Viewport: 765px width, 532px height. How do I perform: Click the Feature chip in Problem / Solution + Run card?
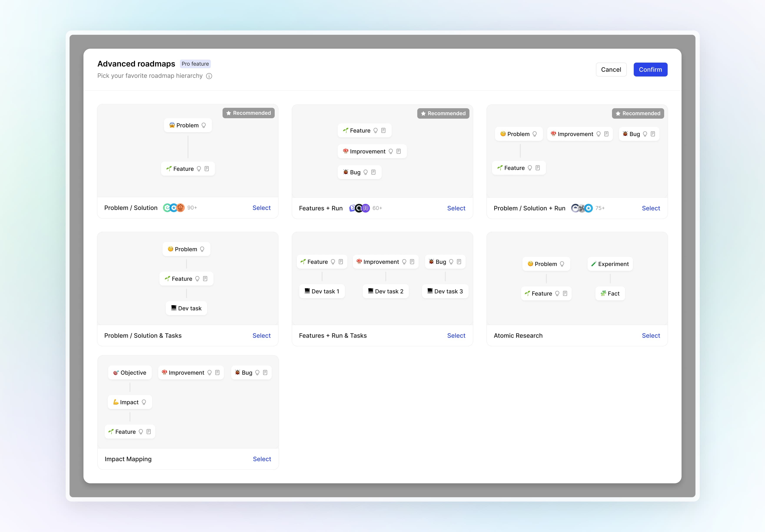pos(519,168)
